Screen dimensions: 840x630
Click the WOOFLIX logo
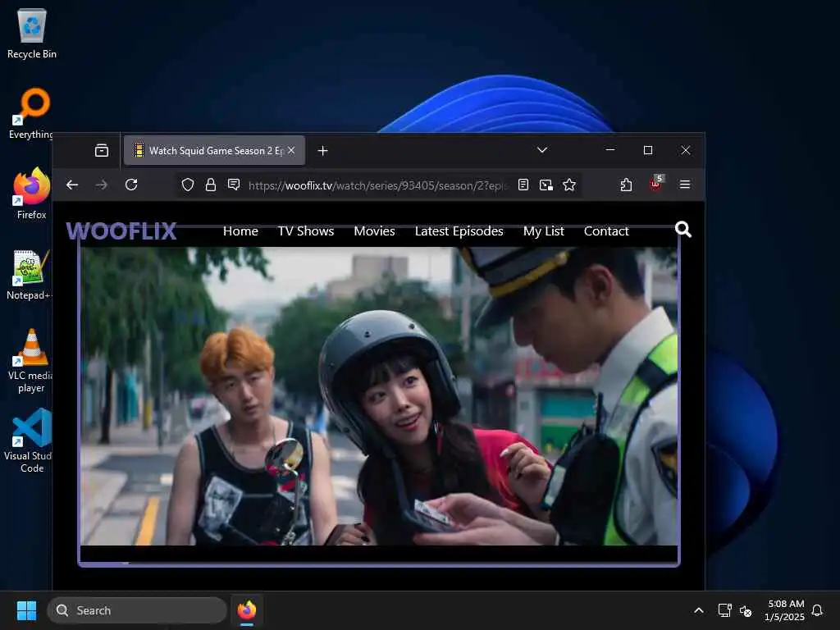tap(121, 231)
